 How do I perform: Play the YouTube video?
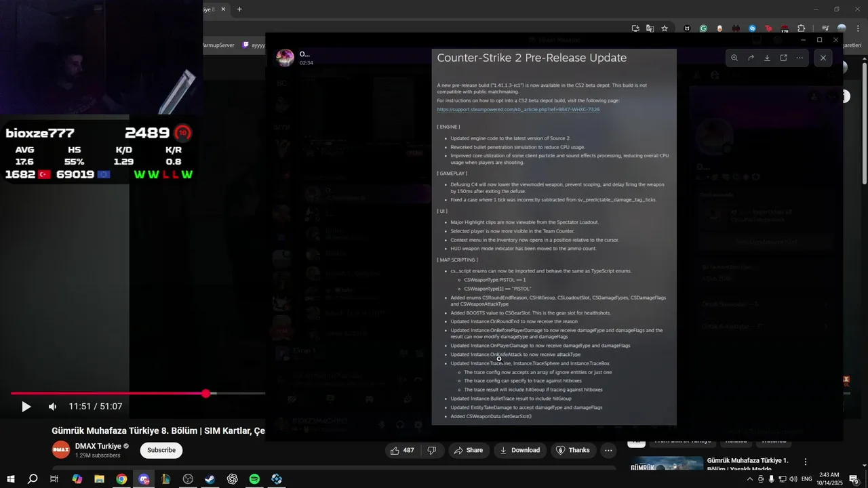tap(26, 407)
